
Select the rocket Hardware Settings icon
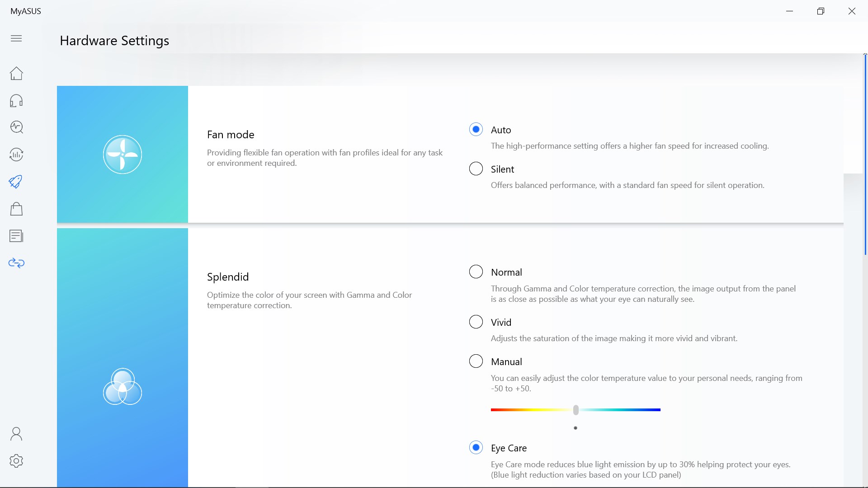[16, 182]
